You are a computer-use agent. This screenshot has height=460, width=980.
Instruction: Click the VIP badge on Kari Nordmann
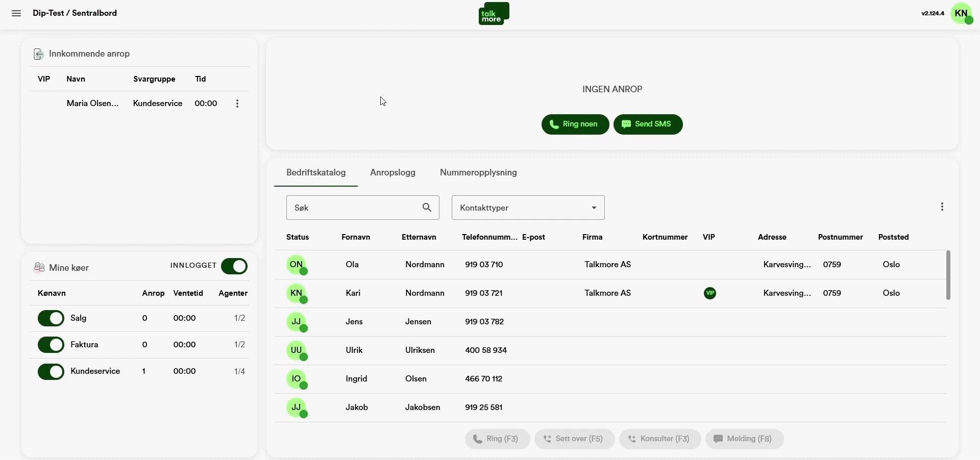710,293
